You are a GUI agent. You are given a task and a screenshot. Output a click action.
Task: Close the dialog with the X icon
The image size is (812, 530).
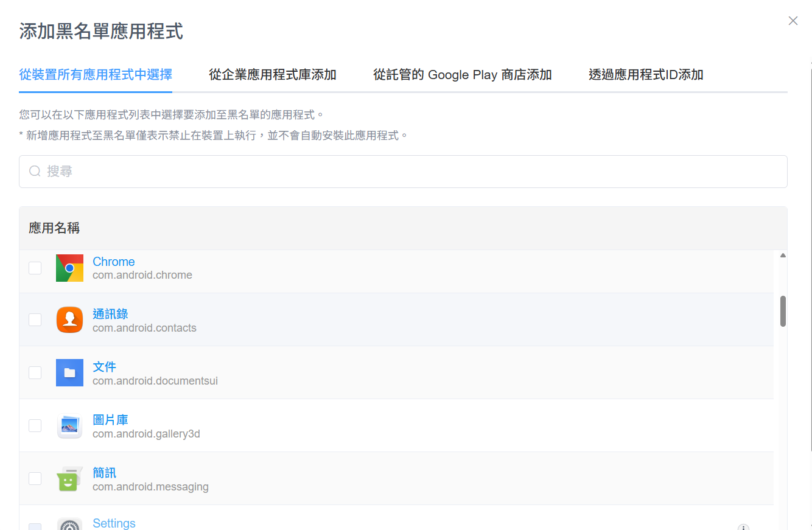[x=793, y=21]
